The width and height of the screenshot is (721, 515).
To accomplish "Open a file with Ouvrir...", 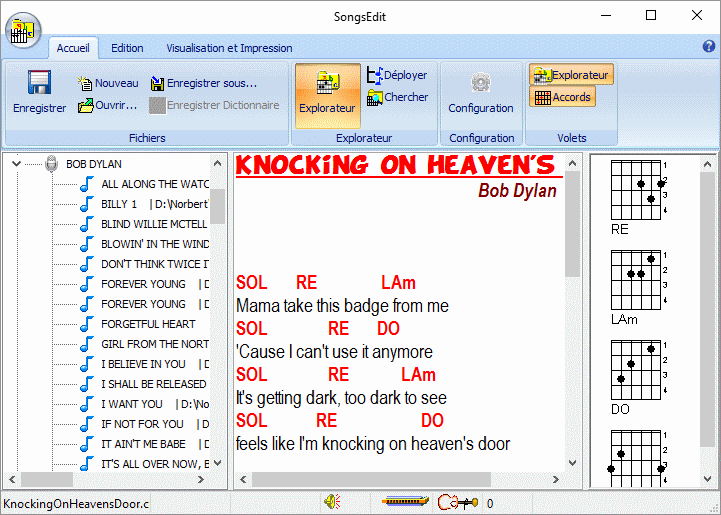I will click(x=108, y=105).
